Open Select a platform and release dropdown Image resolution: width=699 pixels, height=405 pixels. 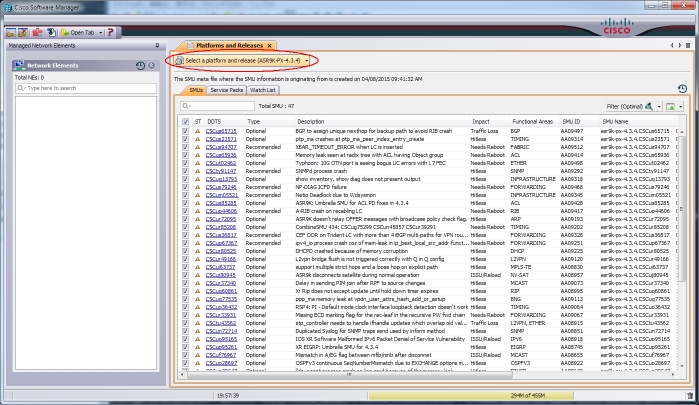242,60
